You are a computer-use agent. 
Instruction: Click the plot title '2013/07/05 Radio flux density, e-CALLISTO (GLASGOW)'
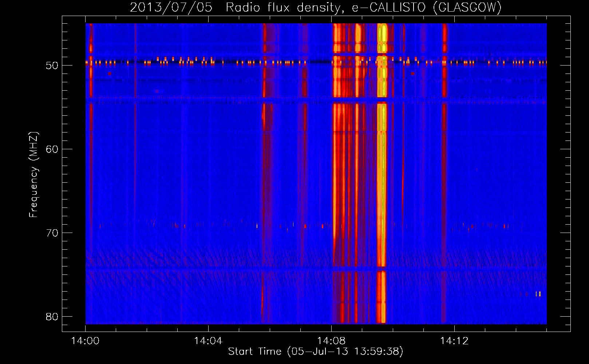(316, 7)
